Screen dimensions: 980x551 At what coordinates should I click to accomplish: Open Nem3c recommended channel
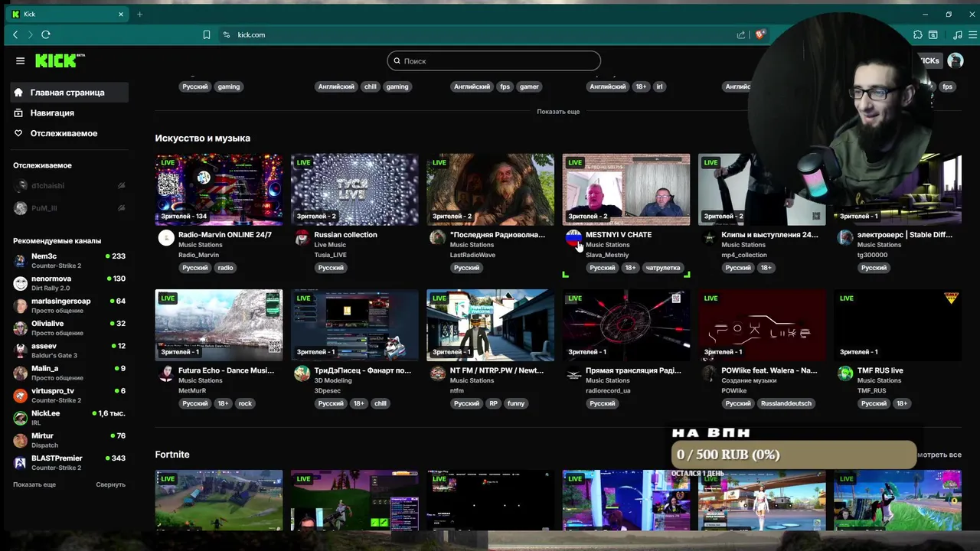69,260
